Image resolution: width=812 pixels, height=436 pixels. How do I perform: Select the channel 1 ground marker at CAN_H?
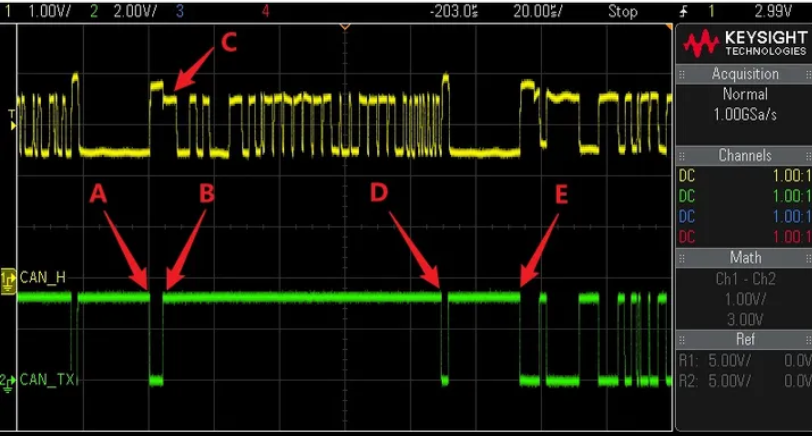[x=8, y=276]
